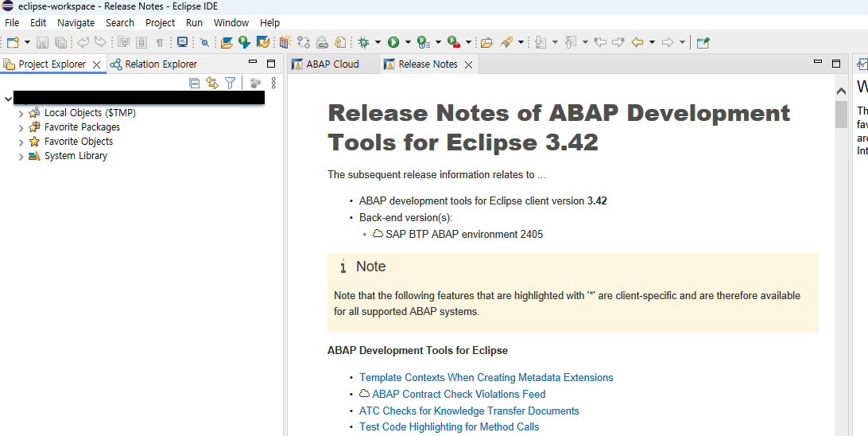Open the External Tools dropdown arrow
Image resolution: width=868 pixels, height=436 pixels.
click(468, 42)
